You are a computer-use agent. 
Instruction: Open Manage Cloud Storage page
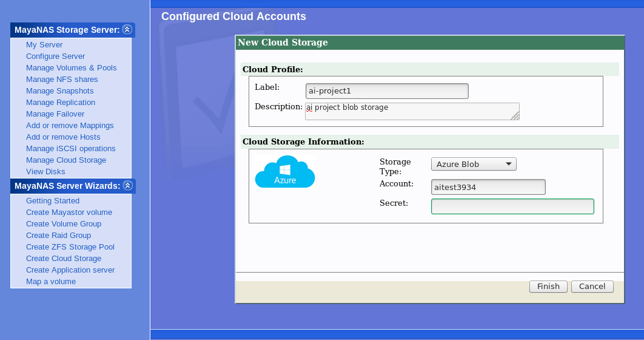[66, 160]
